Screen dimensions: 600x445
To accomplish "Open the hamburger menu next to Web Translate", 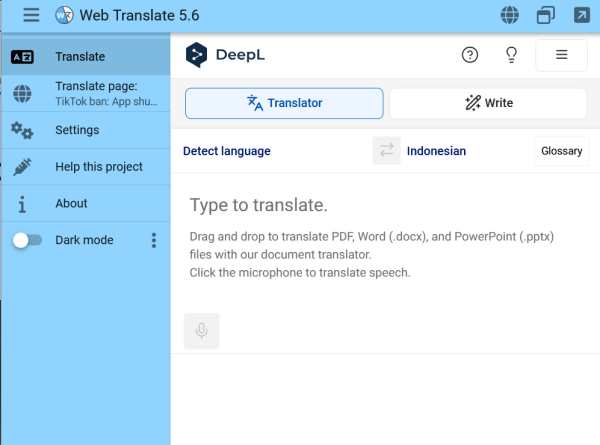I will click(x=31, y=15).
